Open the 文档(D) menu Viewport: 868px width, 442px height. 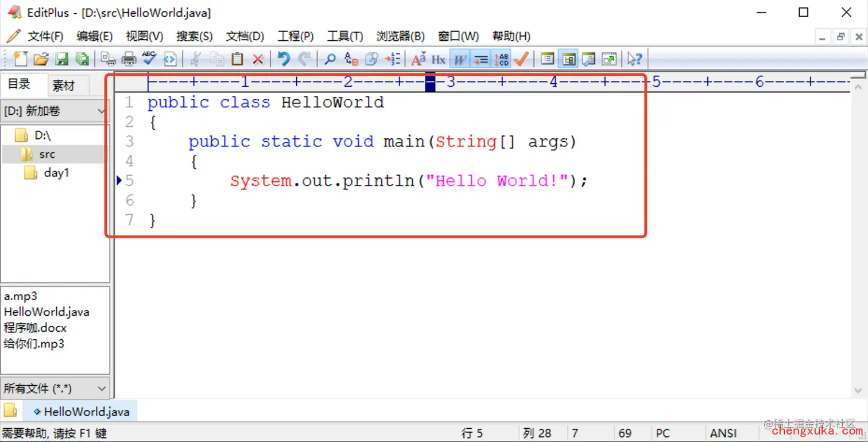pyautogui.click(x=245, y=36)
